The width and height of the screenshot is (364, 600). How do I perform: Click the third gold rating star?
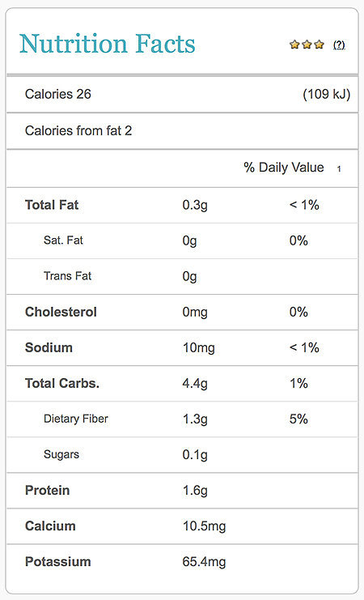click(320, 45)
